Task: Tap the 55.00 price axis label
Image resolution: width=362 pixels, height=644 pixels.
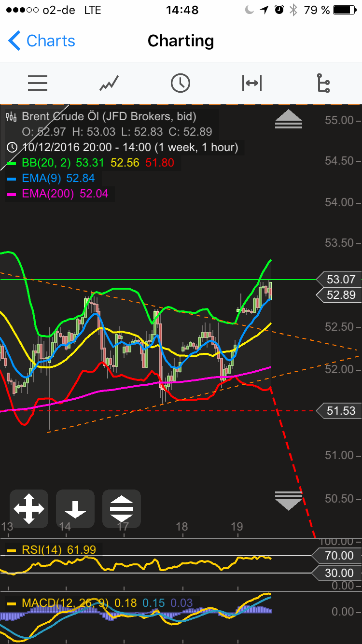Action: pyautogui.click(x=339, y=120)
